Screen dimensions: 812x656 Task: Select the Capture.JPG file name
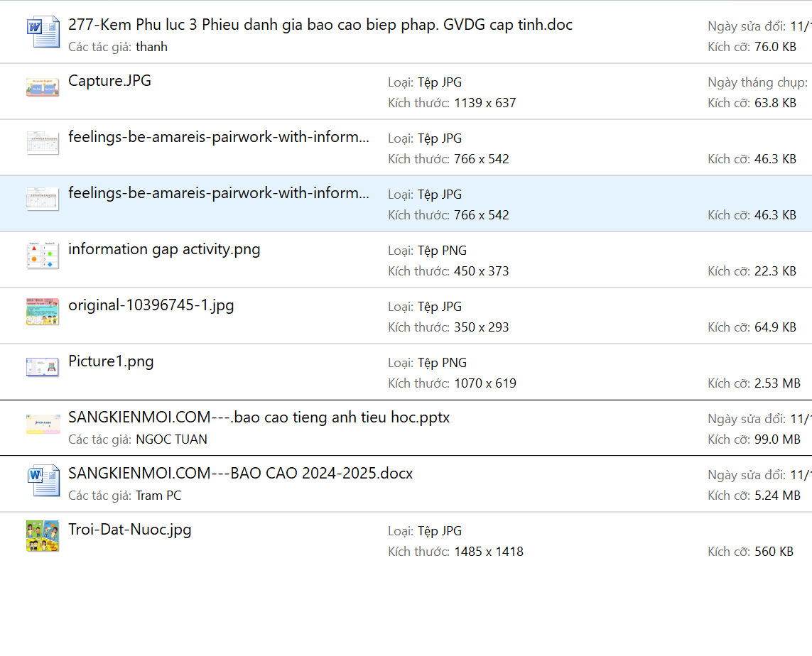[x=109, y=81]
